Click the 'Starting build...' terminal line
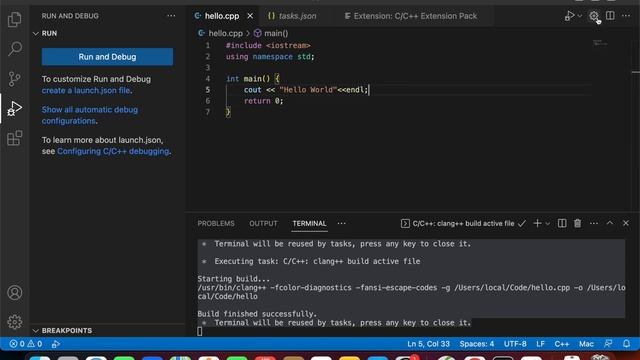Viewport: 640px width, 360px height. click(x=233, y=279)
